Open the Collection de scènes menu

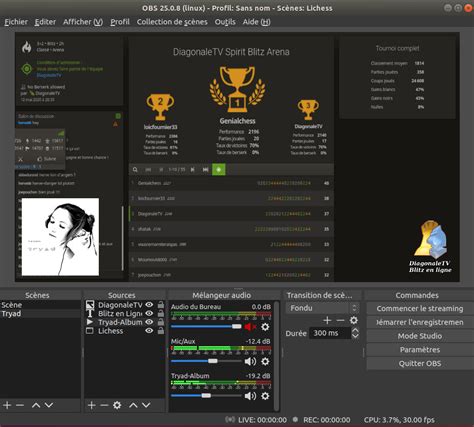pyautogui.click(x=172, y=22)
